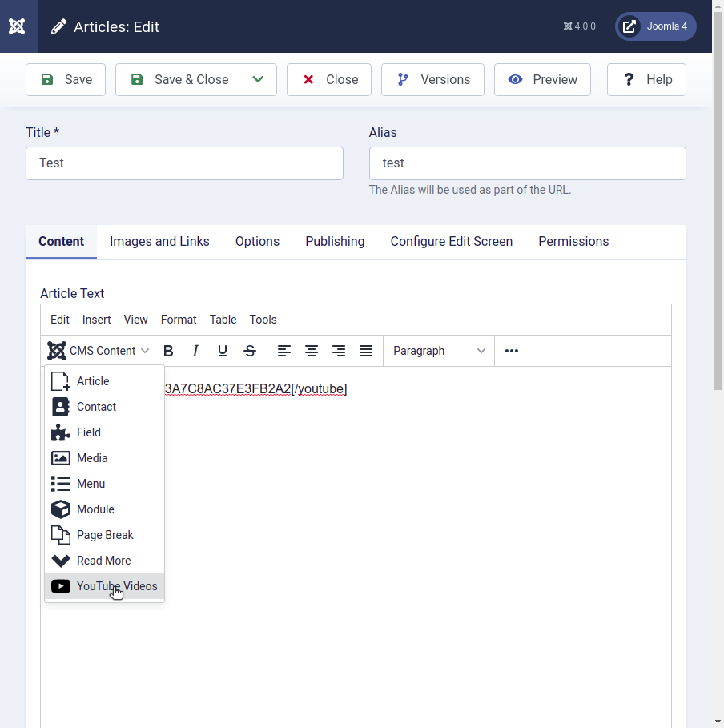This screenshot has width=724, height=728.
Task: Insert Media from CMS Content menu
Action: [x=104, y=458]
